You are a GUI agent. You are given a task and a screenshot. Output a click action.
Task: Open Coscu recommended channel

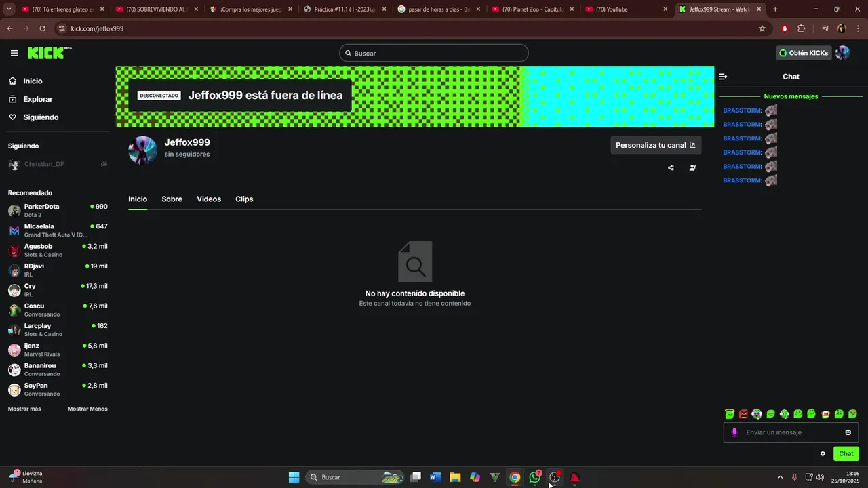57,310
